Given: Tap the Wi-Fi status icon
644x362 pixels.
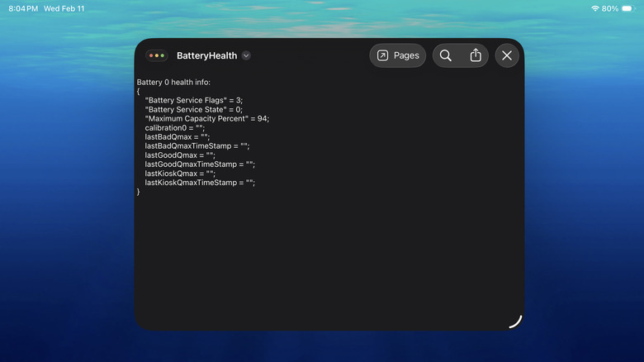Looking at the screenshot, I should pyautogui.click(x=594, y=8).
